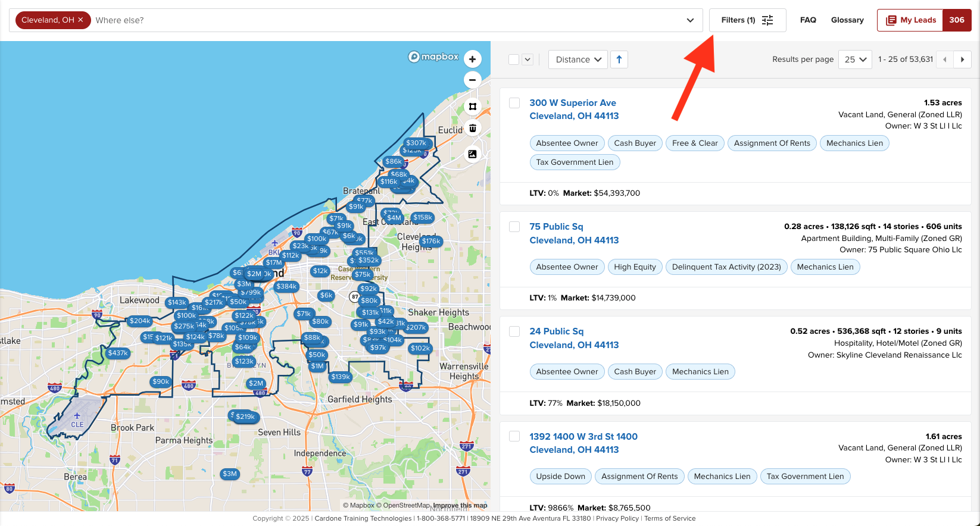Check the box for 300 W Superior Ave
Screen dimensions: 980x526
coord(514,103)
